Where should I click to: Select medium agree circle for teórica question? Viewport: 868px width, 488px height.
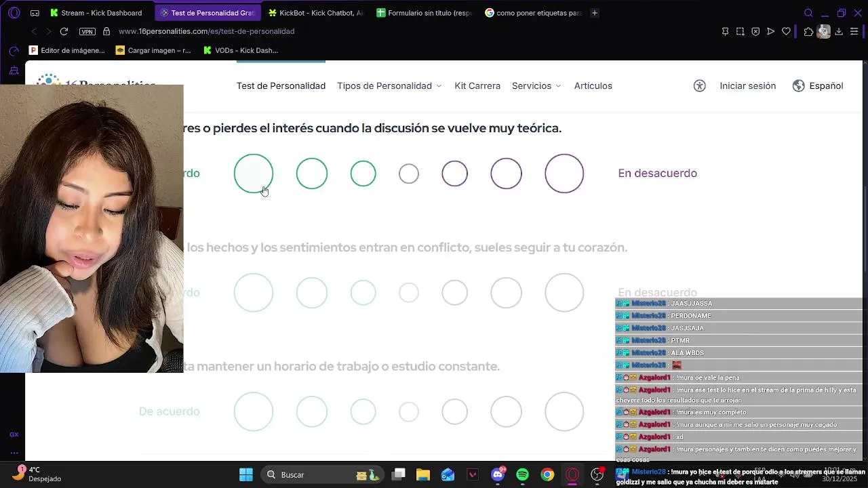(312, 174)
